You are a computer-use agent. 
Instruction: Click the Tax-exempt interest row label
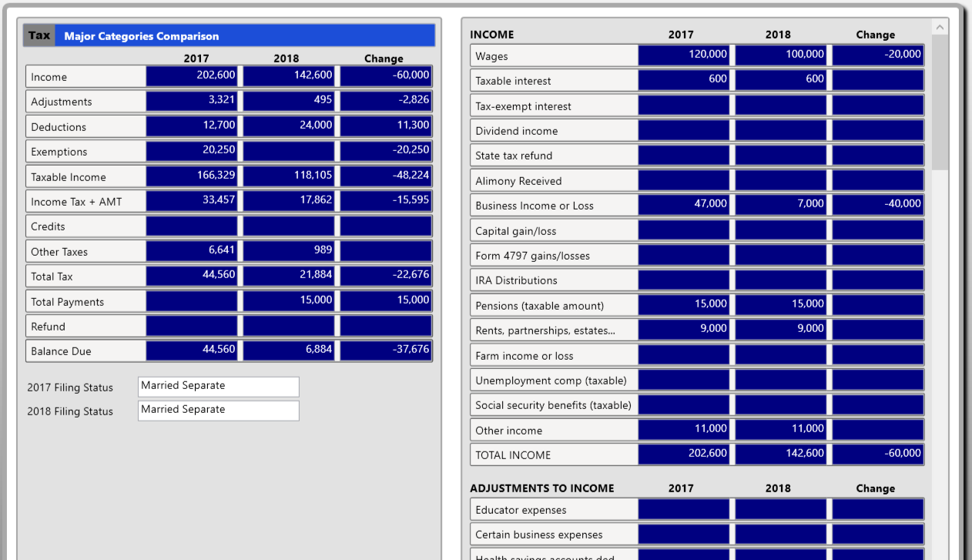point(523,106)
